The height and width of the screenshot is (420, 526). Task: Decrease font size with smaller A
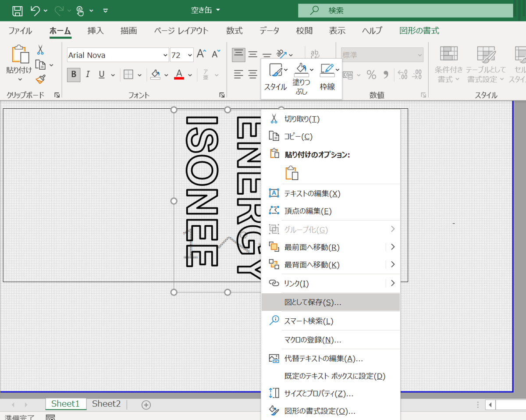(216, 54)
